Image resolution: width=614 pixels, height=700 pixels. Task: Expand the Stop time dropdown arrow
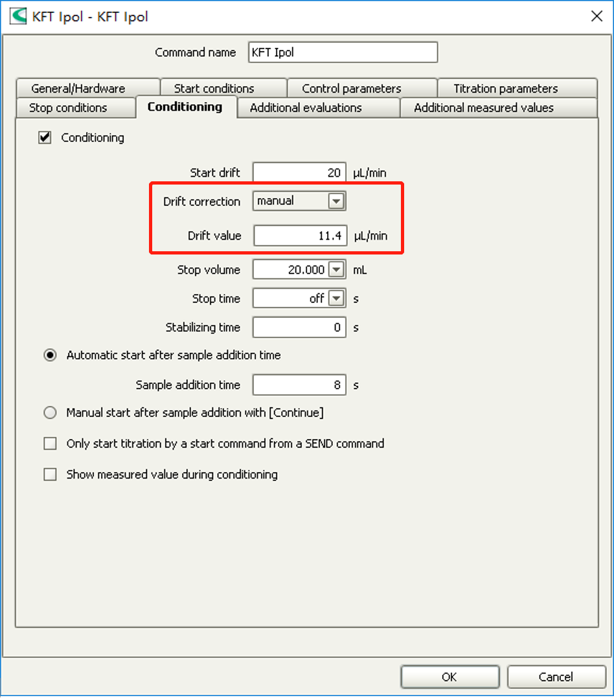point(335,299)
